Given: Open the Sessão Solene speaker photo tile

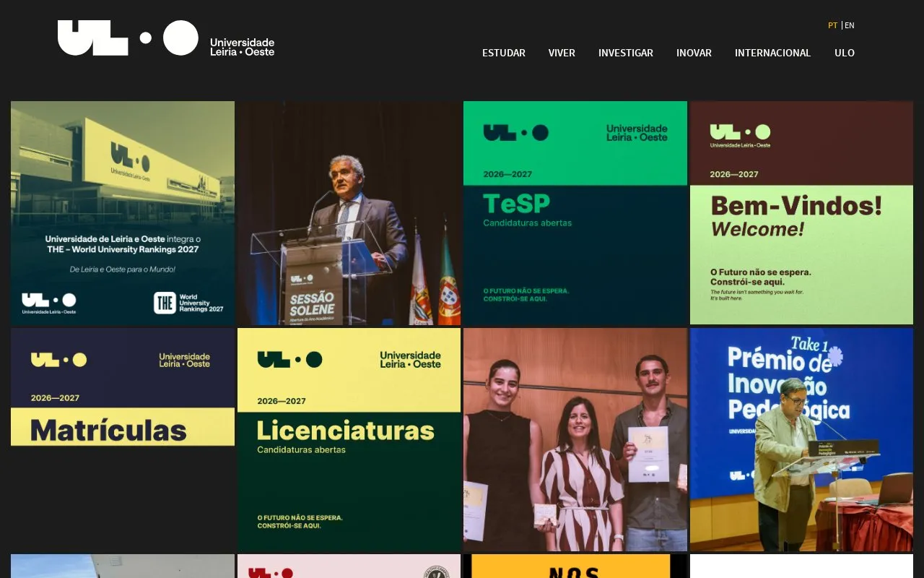Looking at the screenshot, I should (349, 213).
